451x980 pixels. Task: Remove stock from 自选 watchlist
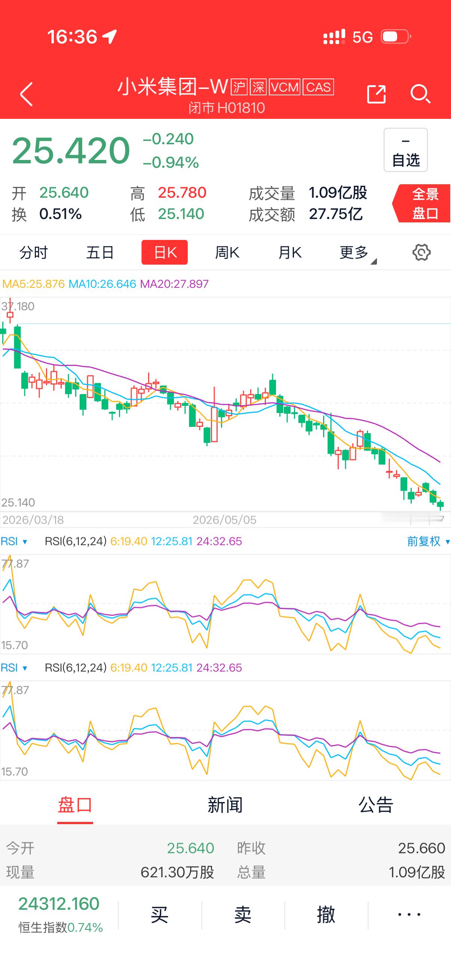coord(406,150)
